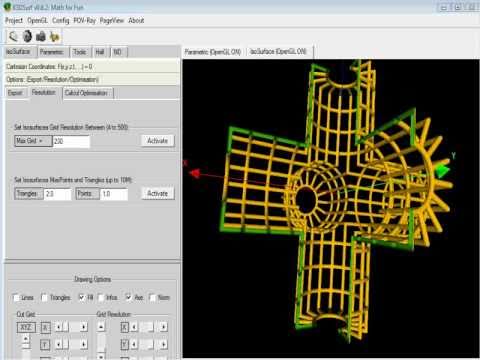Click the grid resolution value field 220

coord(71,141)
